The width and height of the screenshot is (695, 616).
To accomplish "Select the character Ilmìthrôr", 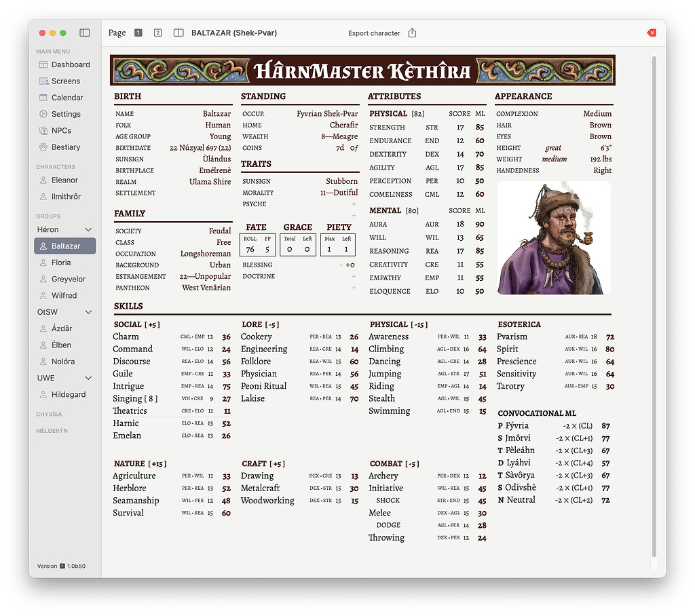I will [x=68, y=196].
